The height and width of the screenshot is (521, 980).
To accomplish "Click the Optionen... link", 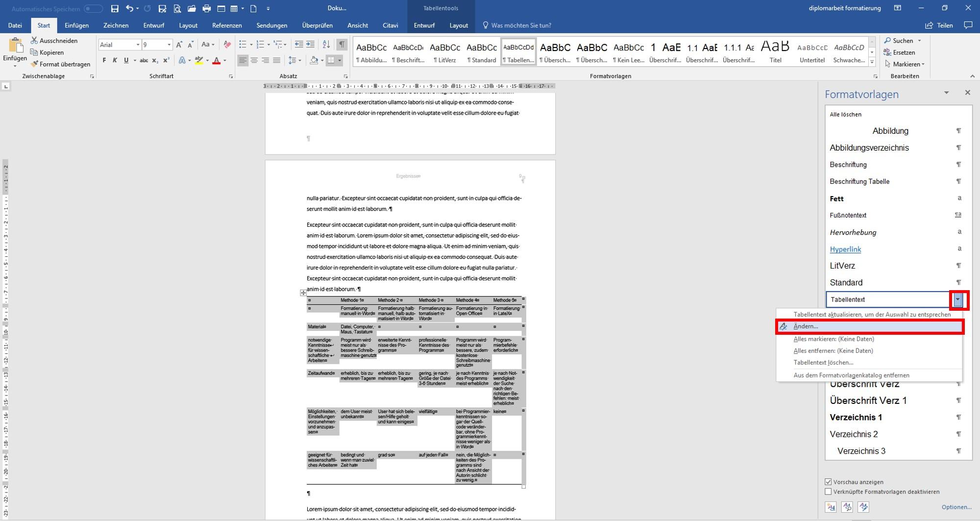I will coord(956,507).
